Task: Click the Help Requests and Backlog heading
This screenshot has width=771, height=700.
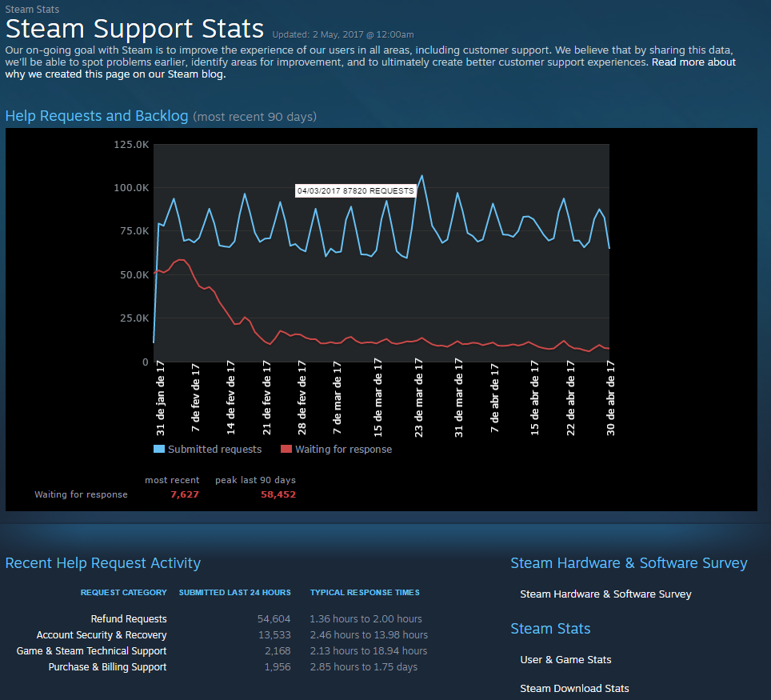Action: 96,116
